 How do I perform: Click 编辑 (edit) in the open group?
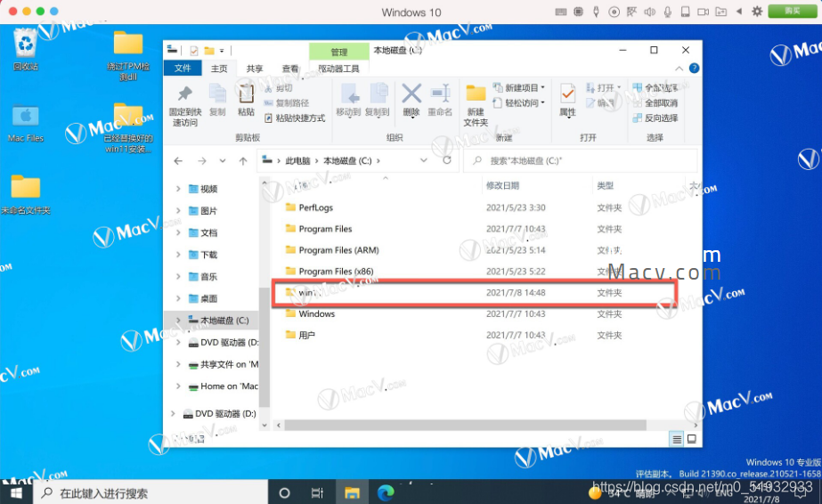click(x=599, y=103)
